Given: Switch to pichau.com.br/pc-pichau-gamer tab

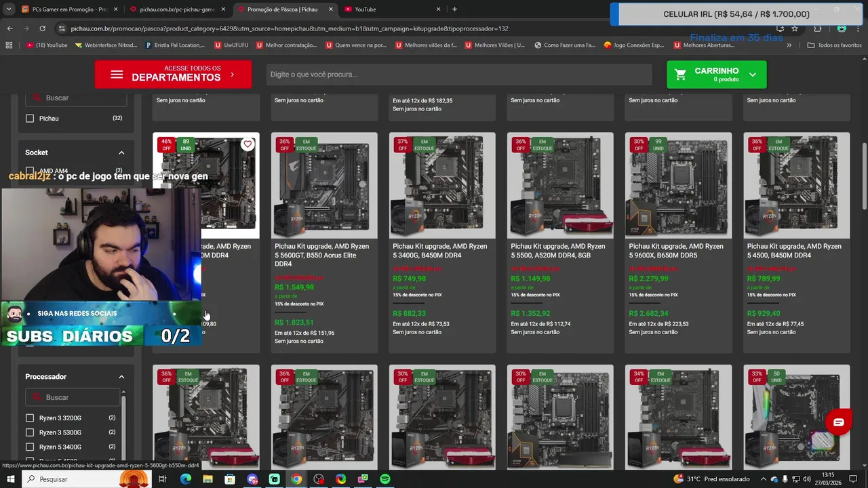Looking at the screenshot, I should [x=178, y=9].
